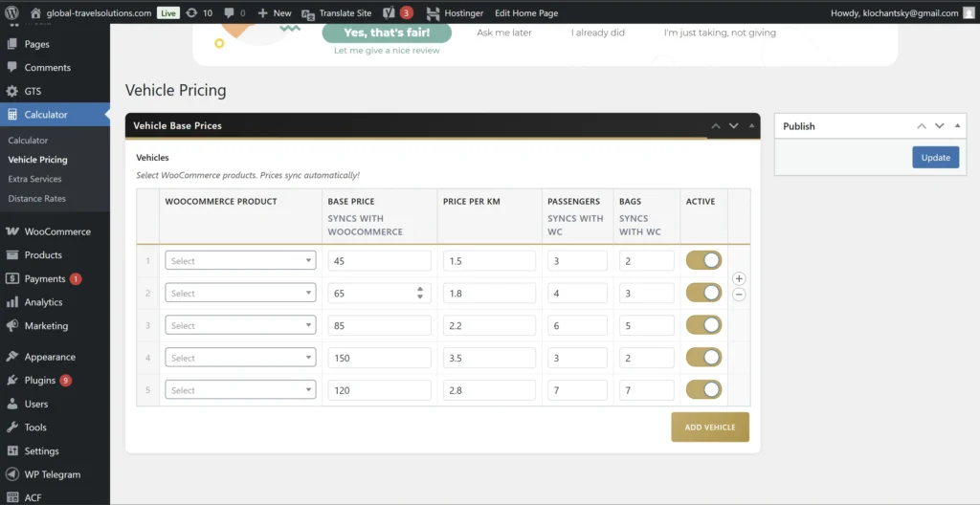Toggle Active switch for vehicle row 1
The width and height of the screenshot is (980, 505).
tap(703, 260)
